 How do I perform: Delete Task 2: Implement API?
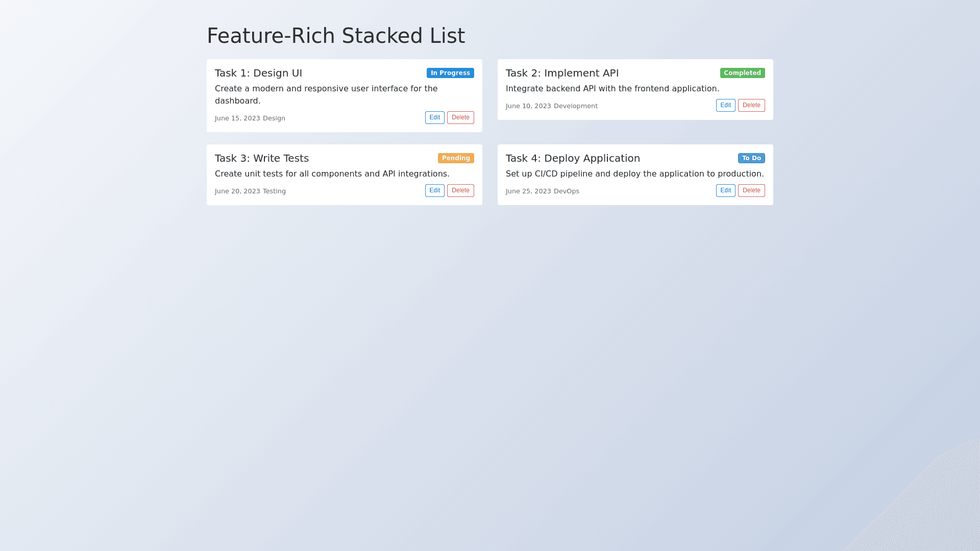pos(751,105)
